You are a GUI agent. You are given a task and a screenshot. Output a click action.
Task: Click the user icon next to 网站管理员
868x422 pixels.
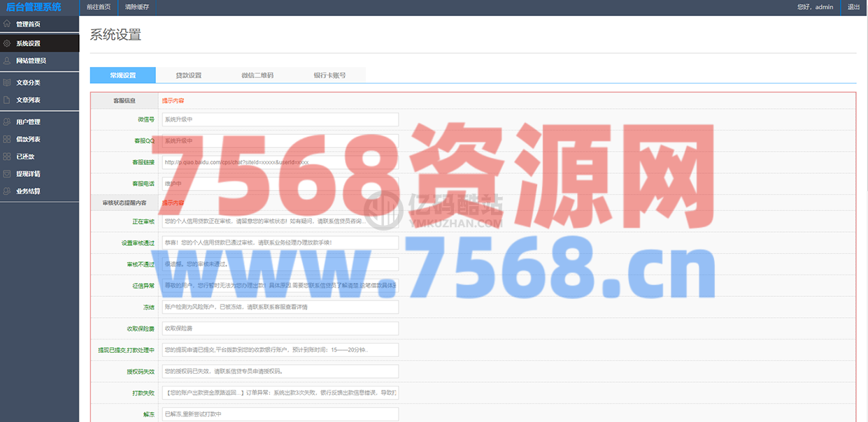[x=7, y=61]
